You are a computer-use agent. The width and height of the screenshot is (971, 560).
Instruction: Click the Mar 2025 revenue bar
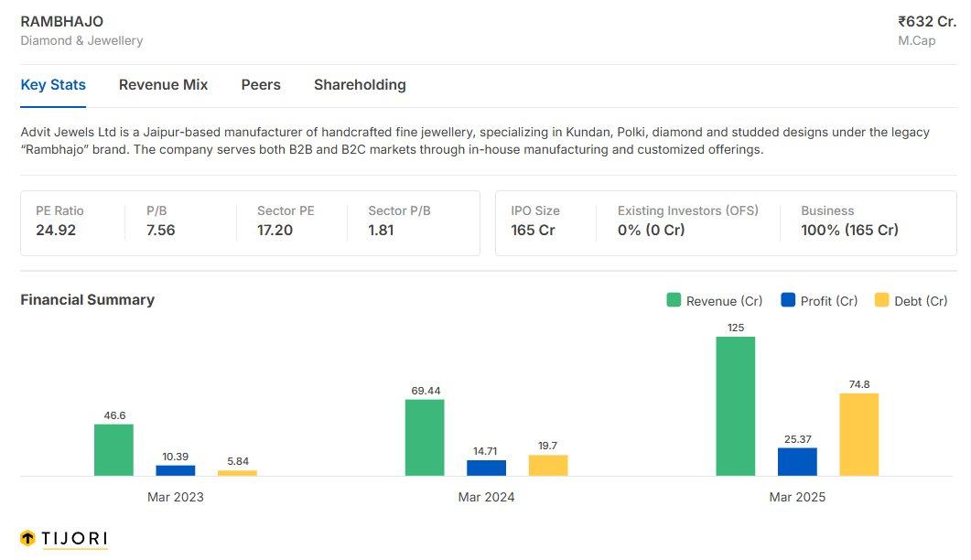coord(736,406)
